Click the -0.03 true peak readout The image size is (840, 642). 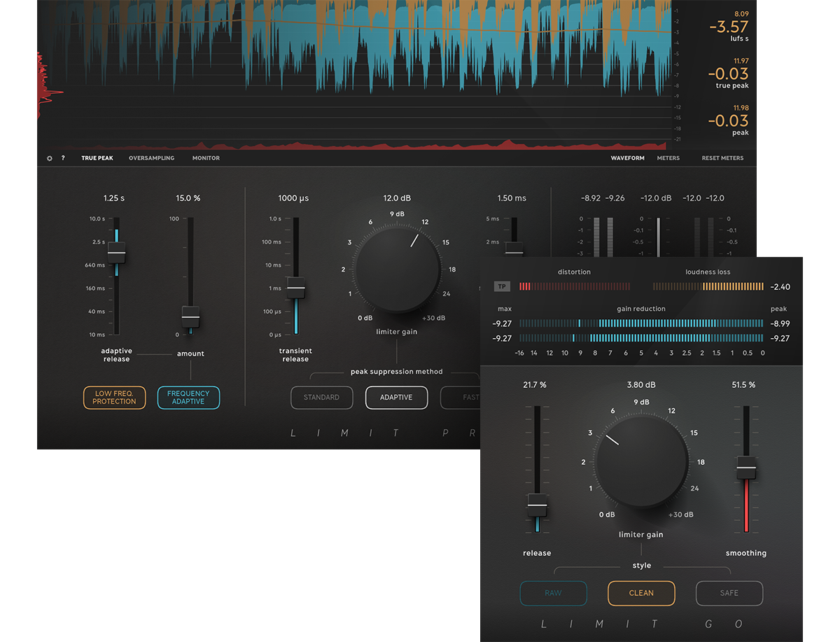tap(728, 74)
